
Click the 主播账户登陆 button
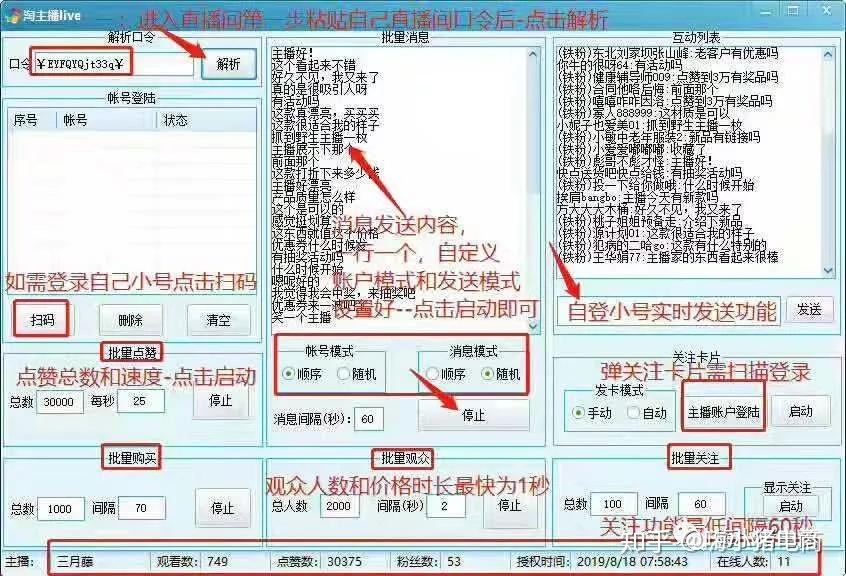[724, 413]
